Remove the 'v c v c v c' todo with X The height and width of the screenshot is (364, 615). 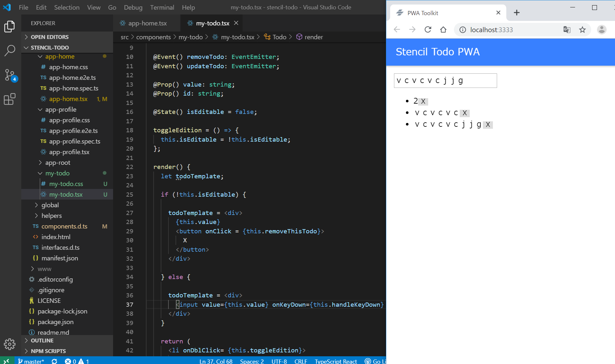click(x=465, y=113)
